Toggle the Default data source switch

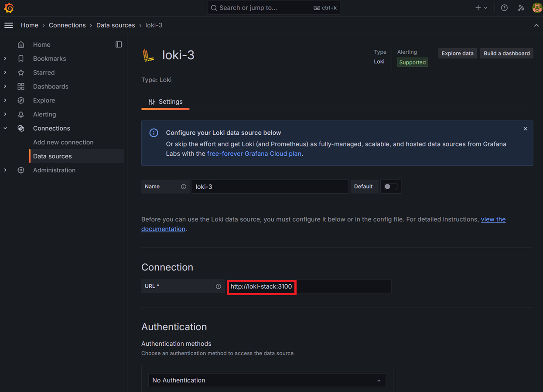pyautogui.click(x=391, y=187)
